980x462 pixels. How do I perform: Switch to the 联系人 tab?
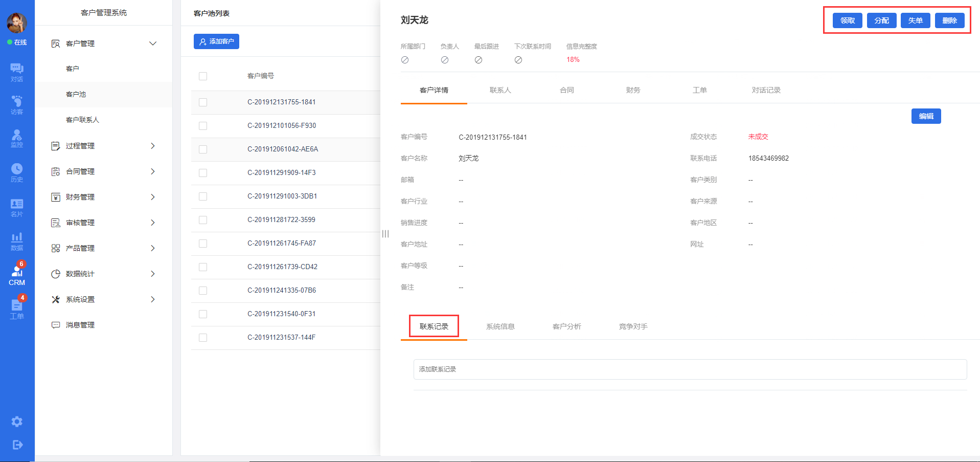tap(500, 90)
